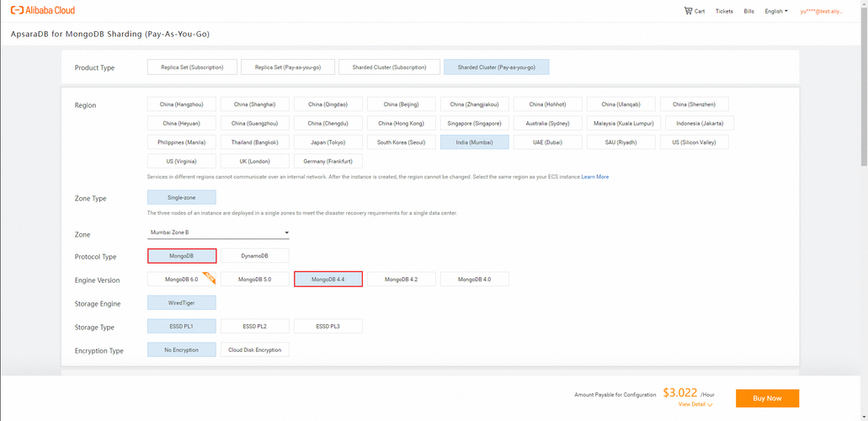The height and width of the screenshot is (421, 868).
Task: Select India (Mumbai) region option
Action: point(474,142)
